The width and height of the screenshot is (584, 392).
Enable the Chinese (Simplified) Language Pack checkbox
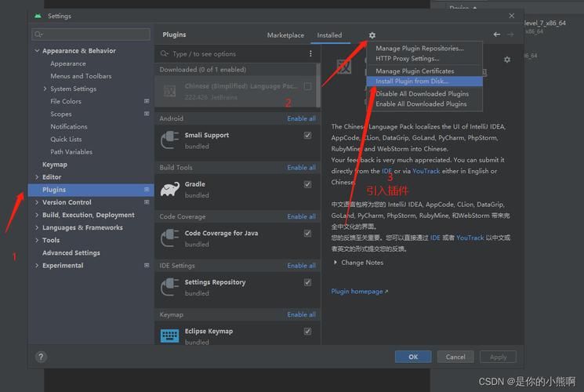[x=307, y=86]
